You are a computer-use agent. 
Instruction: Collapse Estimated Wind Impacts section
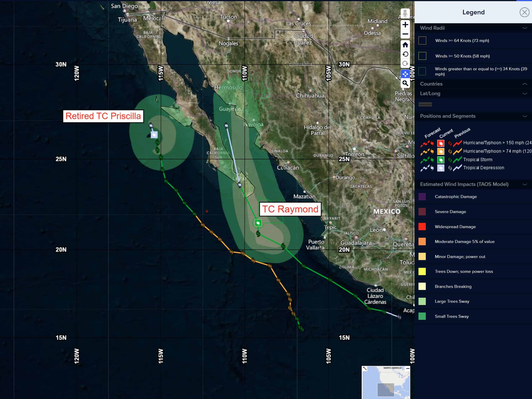524,185
